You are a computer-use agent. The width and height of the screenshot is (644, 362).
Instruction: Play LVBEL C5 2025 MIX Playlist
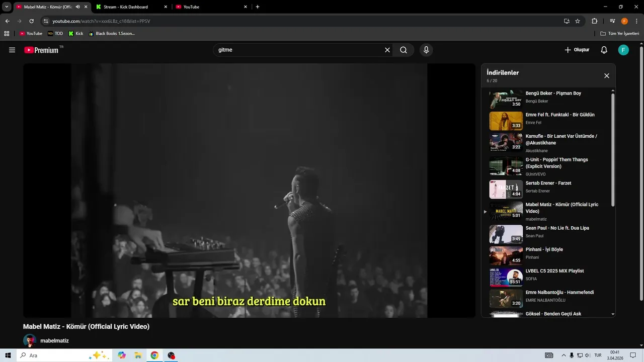point(548,277)
